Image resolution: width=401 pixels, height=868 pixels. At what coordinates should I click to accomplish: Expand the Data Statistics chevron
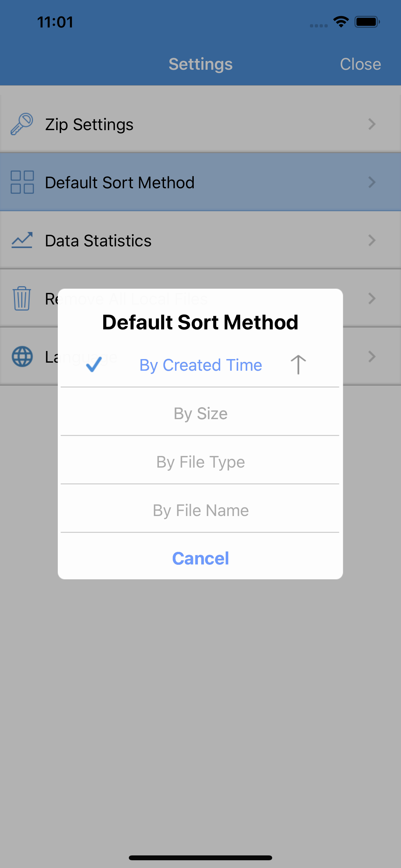[x=372, y=240]
